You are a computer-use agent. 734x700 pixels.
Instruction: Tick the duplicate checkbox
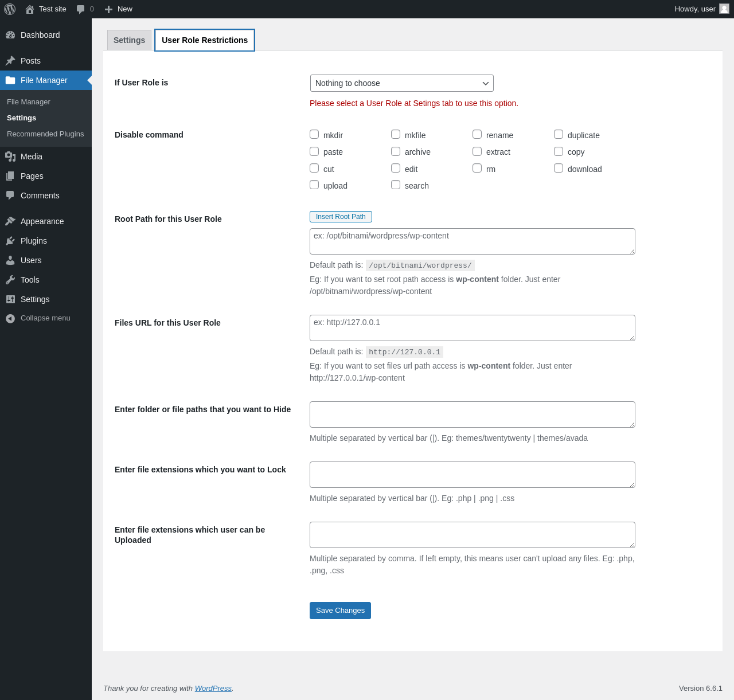click(x=559, y=134)
